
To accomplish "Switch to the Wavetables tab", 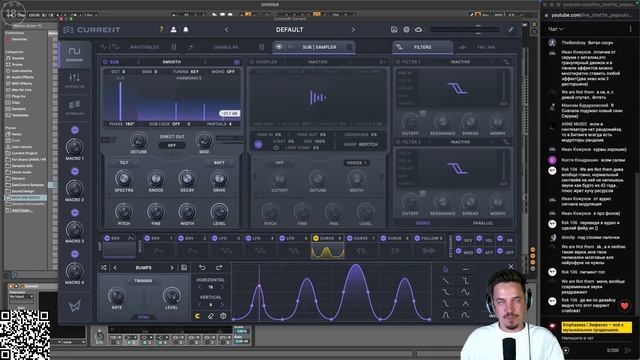I will click(x=144, y=47).
